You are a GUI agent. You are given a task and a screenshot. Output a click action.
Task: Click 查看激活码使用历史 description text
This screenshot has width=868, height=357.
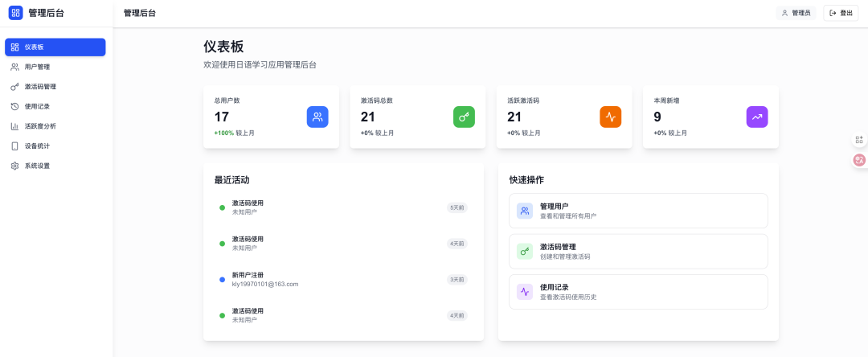(x=568, y=297)
